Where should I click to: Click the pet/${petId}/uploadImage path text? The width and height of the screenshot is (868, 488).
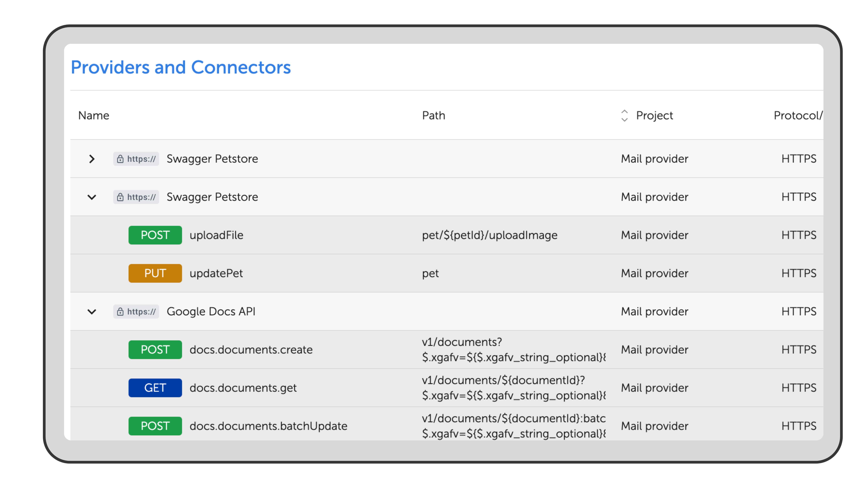[x=489, y=235]
